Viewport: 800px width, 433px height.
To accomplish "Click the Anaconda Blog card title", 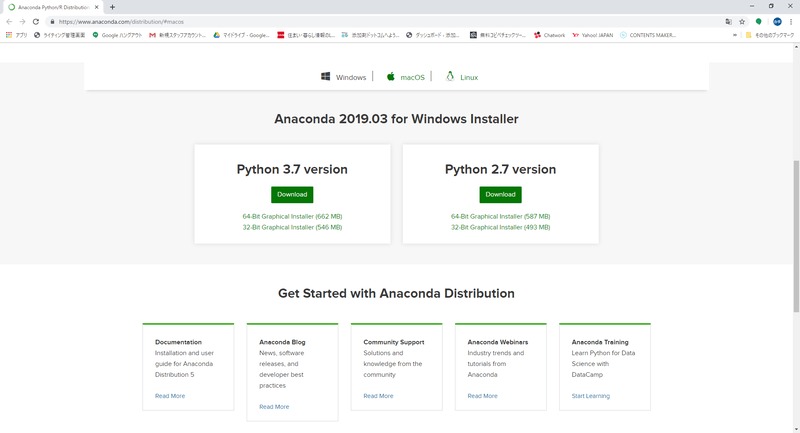I will pos(282,342).
